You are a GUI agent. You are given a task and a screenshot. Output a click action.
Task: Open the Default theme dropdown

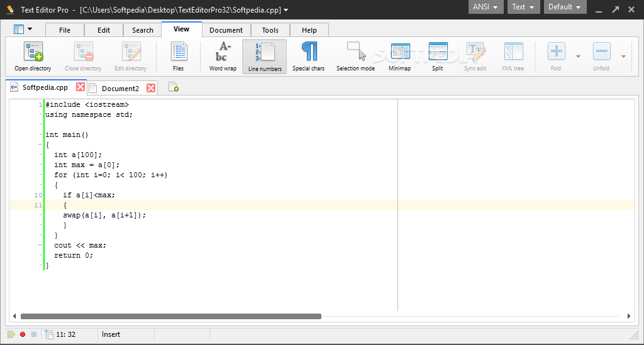(x=565, y=7)
